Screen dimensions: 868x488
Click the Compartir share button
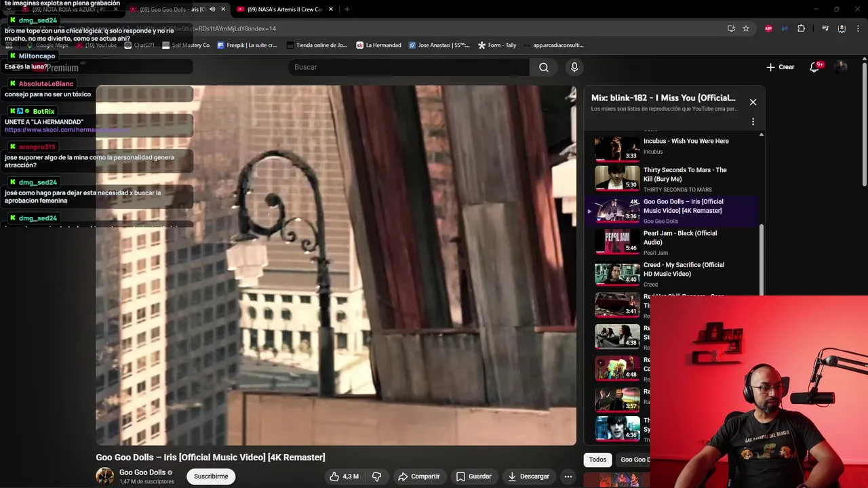tap(419, 476)
